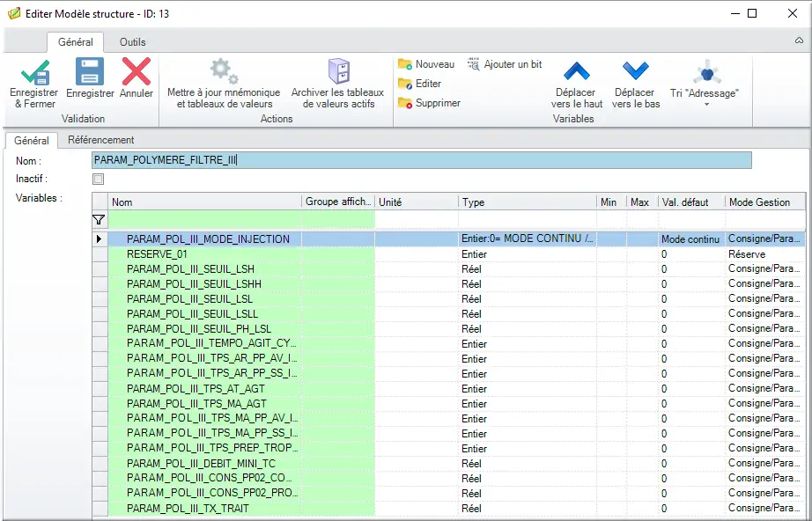This screenshot has width=812, height=521.
Task: Click the row selector arrow of first row
Action: (x=100, y=239)
